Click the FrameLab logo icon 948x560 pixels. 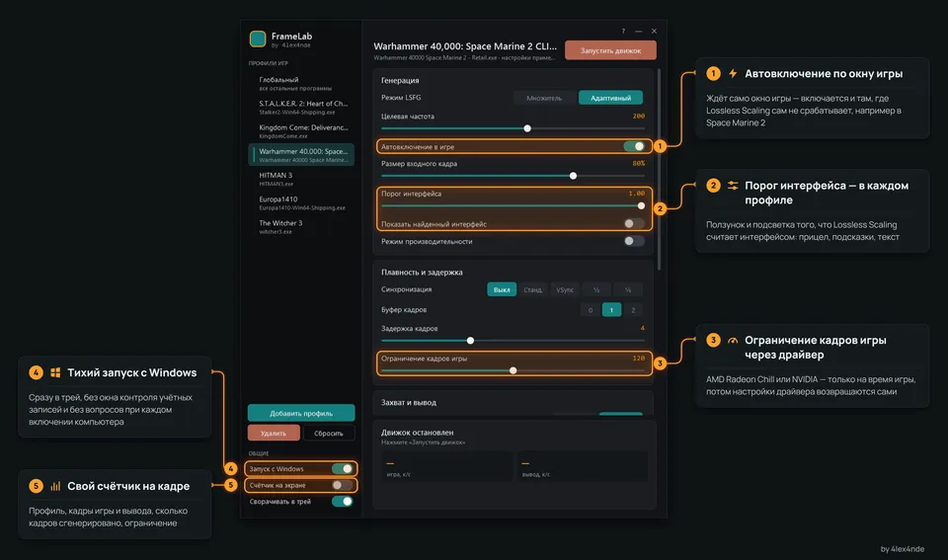258,39
